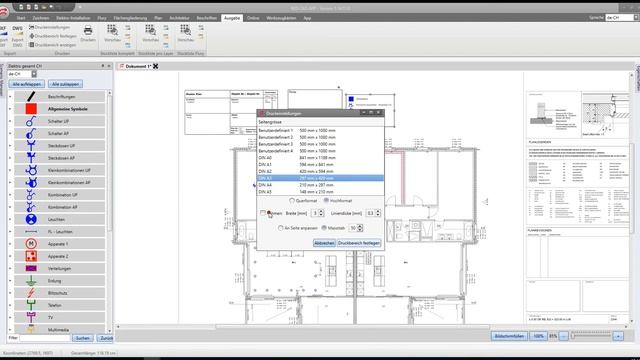Switch to the Start ribbon tab
The height and width of the screenshot is (360, 640).
click(x=21, y=18)
